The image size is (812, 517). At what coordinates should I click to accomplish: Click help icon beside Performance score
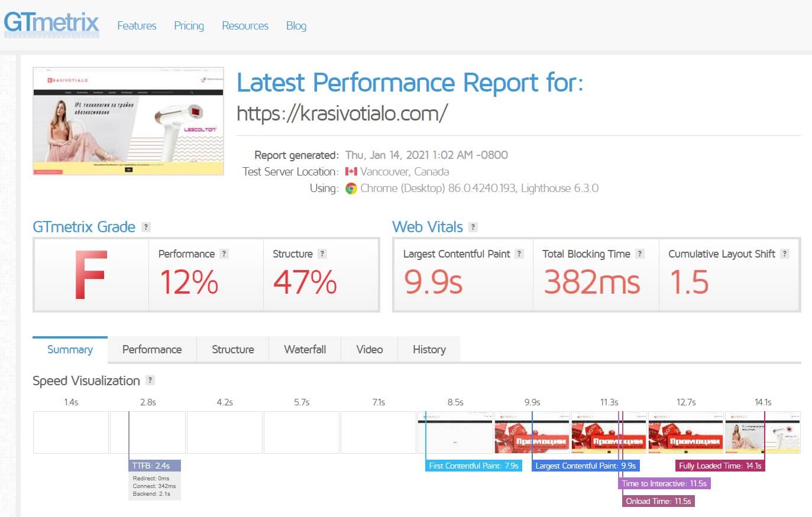coord(224,253)
